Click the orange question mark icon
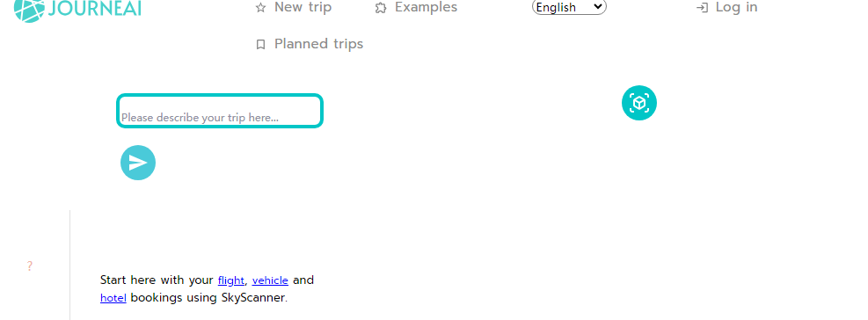868x320 pixels. pos(29,266)
